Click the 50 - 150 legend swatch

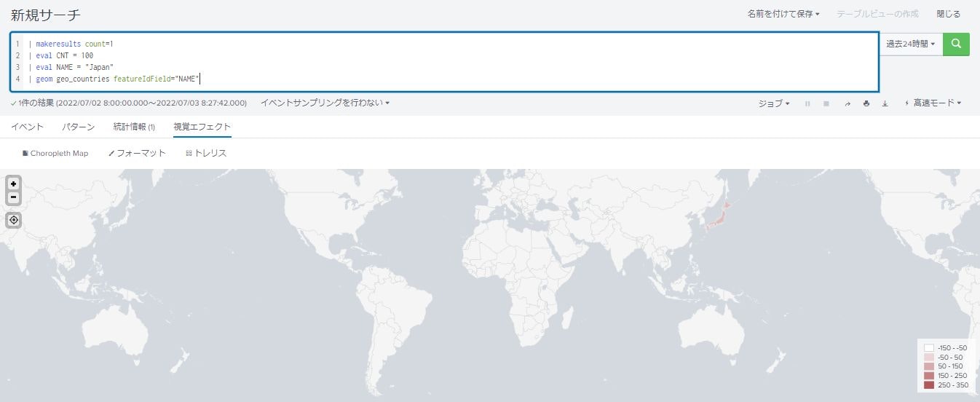[928, 366]
